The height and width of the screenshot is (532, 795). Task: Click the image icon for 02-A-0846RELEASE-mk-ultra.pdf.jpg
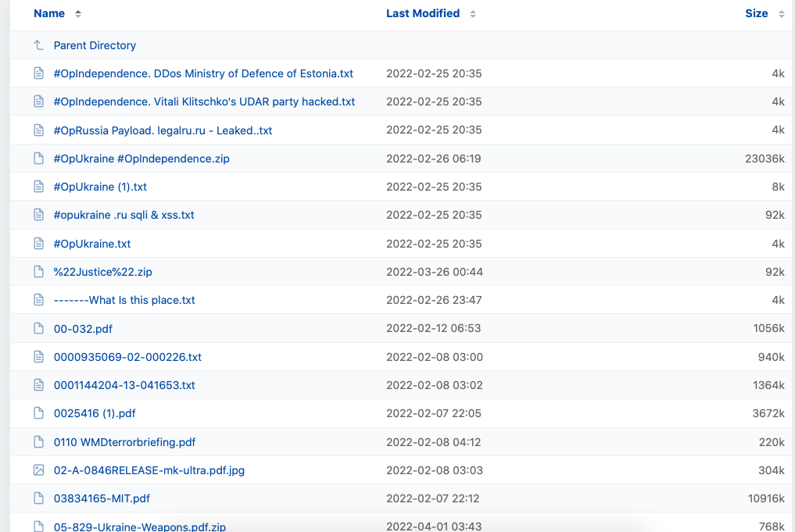click(38, 471)
